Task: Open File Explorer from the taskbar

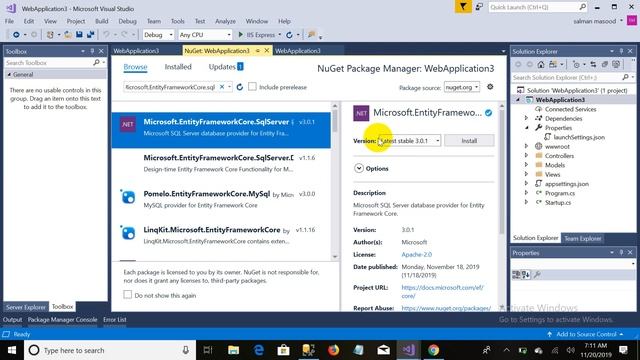Action: (x=233, y=350)
